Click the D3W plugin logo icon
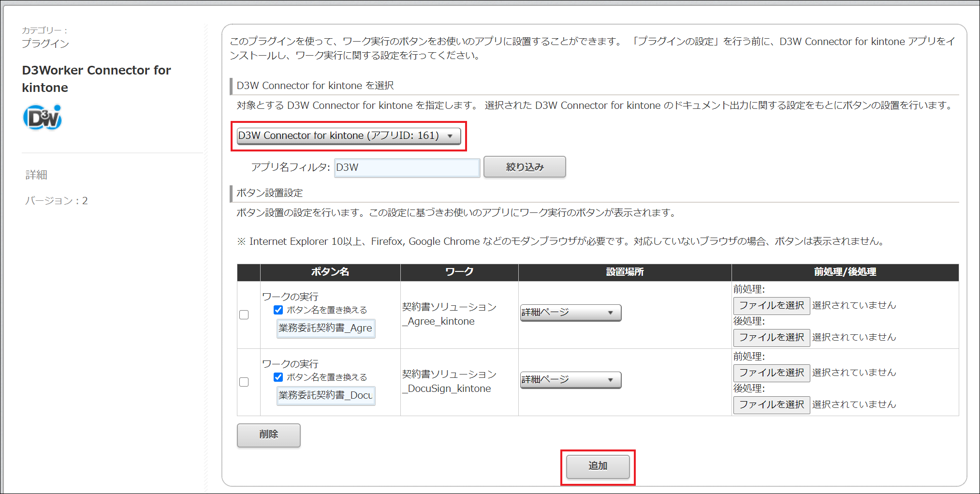Viewport: 980px width, 494px height. pyautogui.click(x=43, y=118)
